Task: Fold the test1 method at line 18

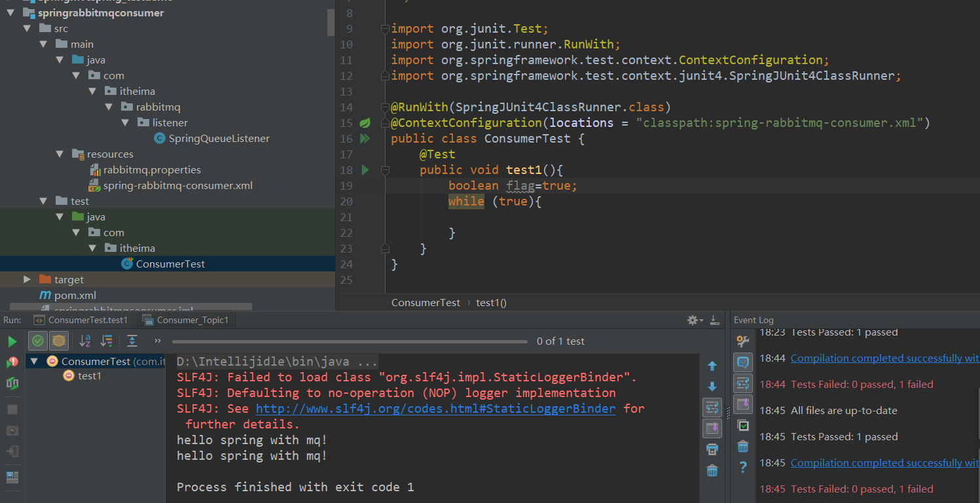Action: (x=386, y=170)
